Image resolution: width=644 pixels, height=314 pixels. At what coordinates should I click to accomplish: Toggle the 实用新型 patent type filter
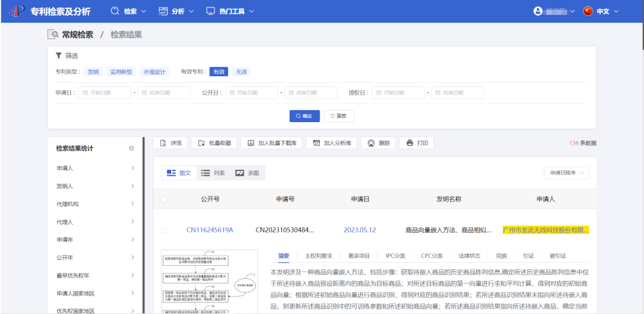pos(121,72)
